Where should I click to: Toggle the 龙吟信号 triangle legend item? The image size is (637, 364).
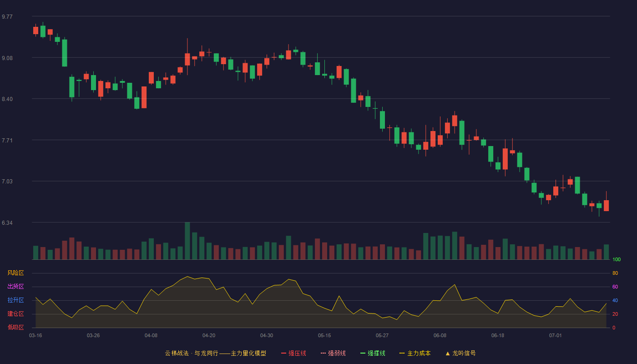(460, 353)
